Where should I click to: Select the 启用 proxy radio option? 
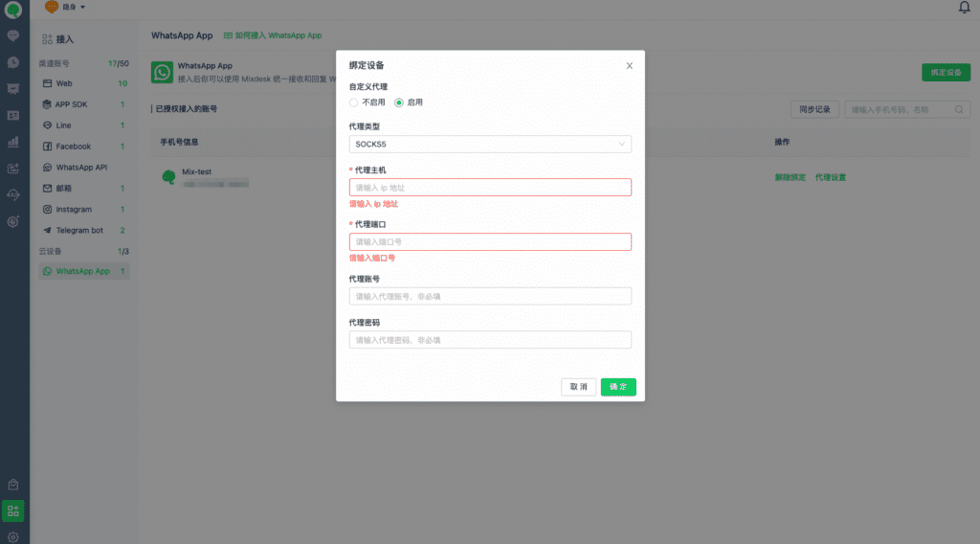(x=399, y=102)
